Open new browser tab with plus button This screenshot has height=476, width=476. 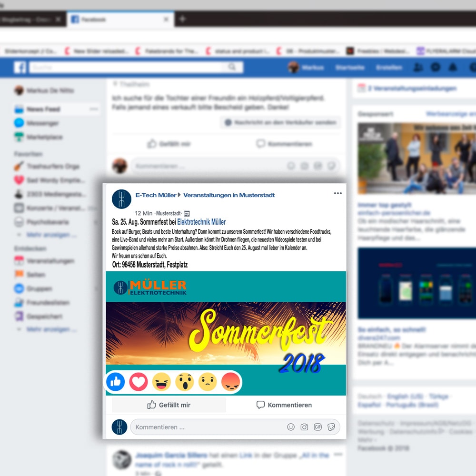tap(182, 20)
